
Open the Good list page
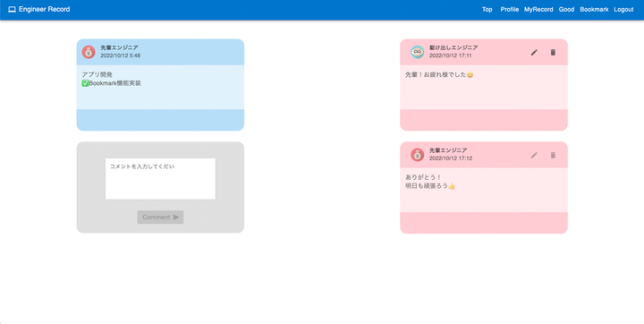pos(566,10)
